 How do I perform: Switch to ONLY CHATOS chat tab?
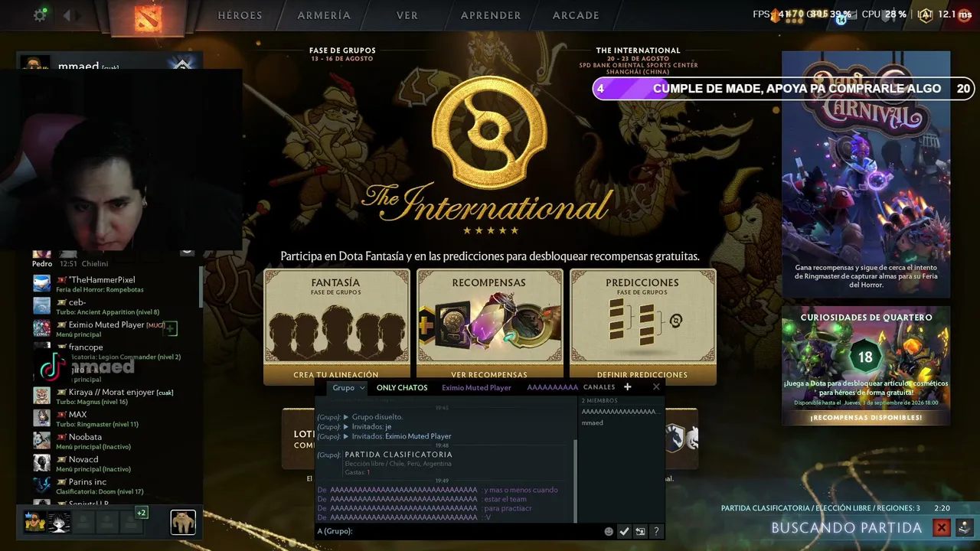(402, 388)
